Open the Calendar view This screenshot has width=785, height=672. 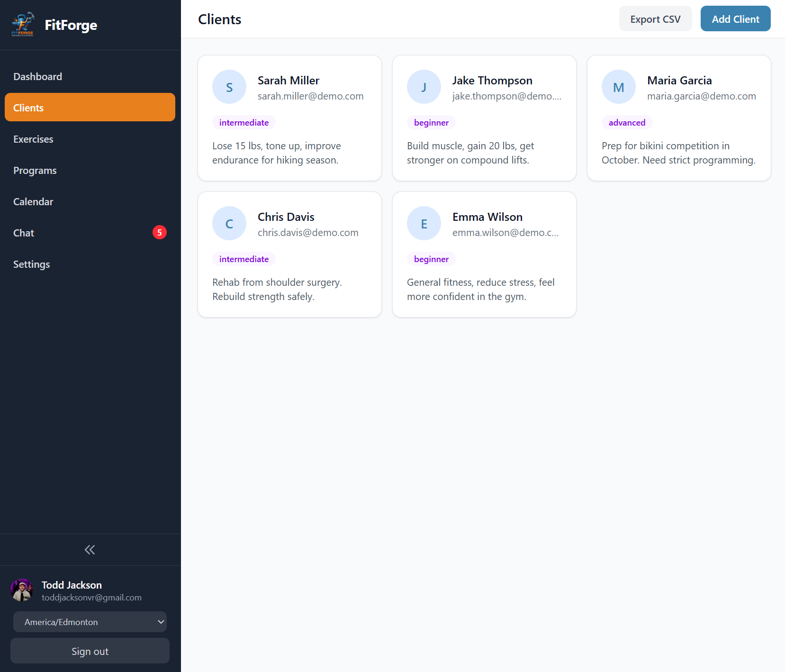click(33, 201)
